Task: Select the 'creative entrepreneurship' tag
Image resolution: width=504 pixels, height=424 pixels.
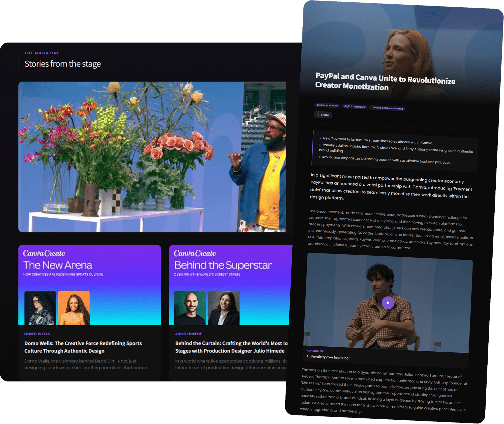Action: (387, 108)
